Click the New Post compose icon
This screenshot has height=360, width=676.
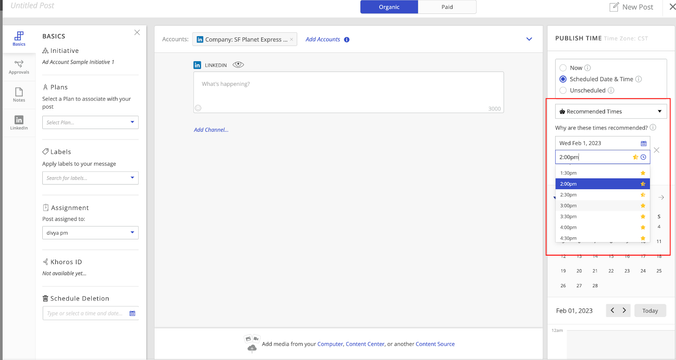pos(613,7)
